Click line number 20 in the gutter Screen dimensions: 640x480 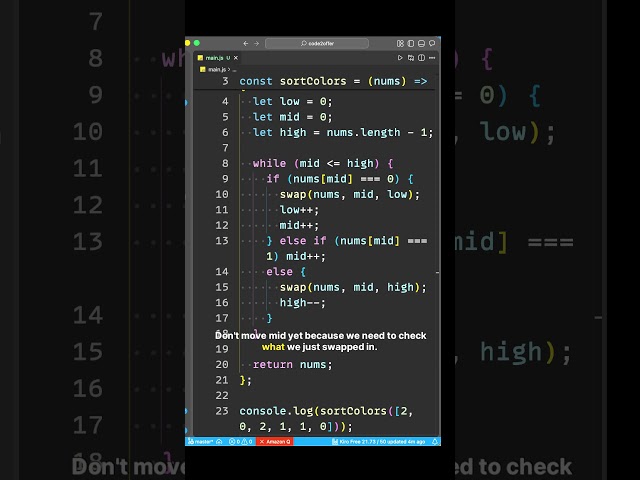[222, 364]
